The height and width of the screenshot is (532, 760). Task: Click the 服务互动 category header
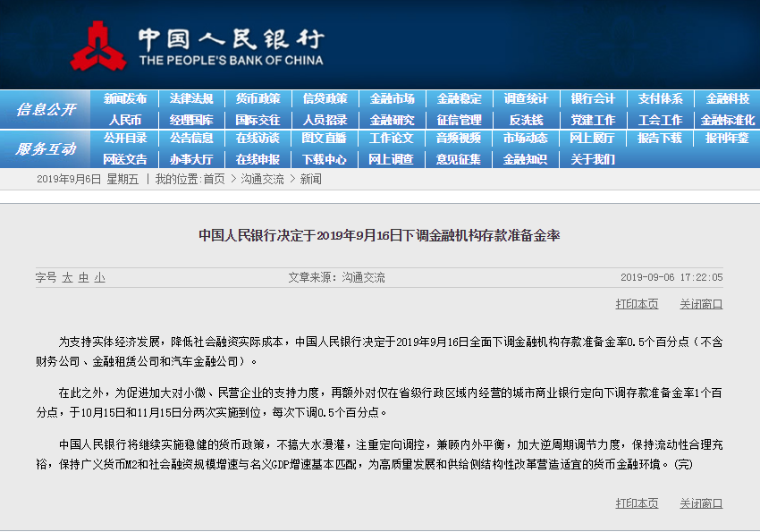[x=46, y=149]
